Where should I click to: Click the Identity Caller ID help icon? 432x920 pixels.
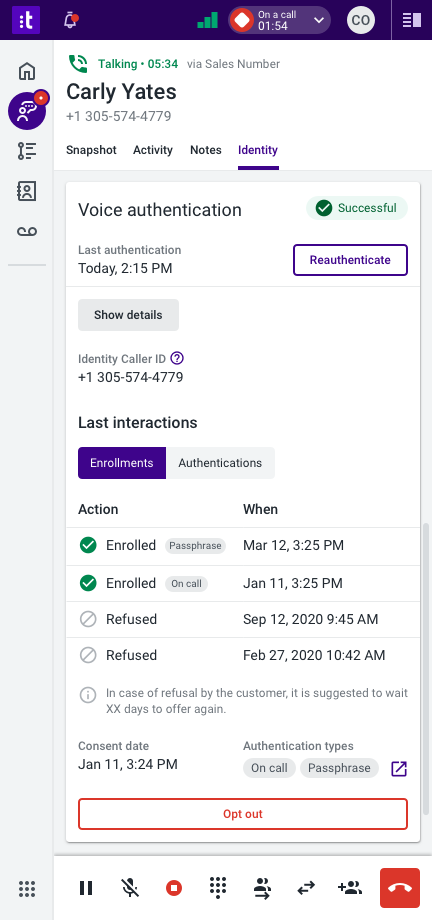pos(177,358)
